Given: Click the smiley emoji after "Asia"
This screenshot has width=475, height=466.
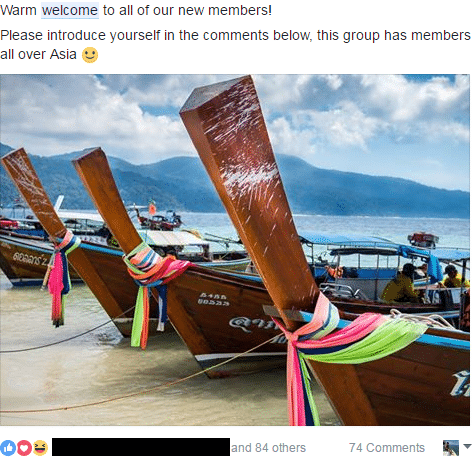Looking at the screenshot, I should point(90,55).
